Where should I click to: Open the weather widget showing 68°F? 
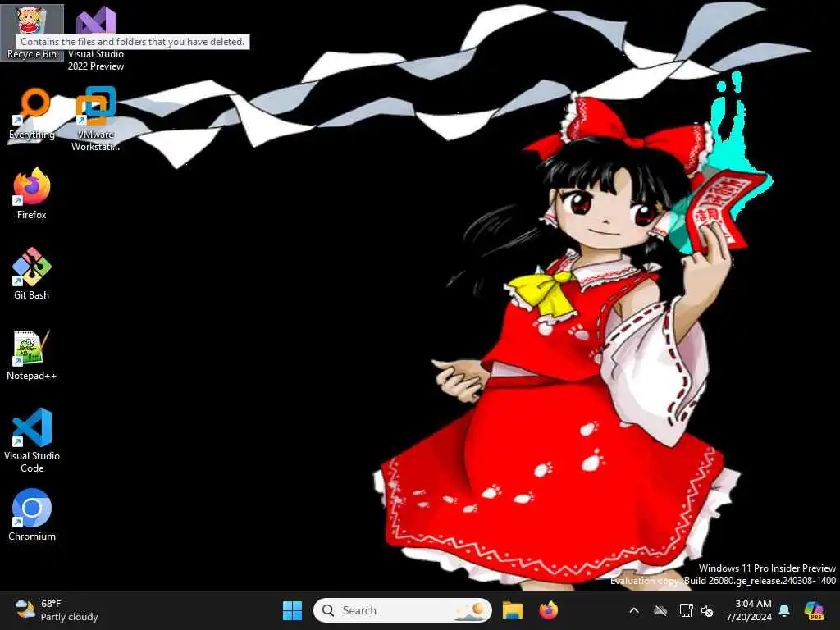pyautogui.click(x=57, y=610)
